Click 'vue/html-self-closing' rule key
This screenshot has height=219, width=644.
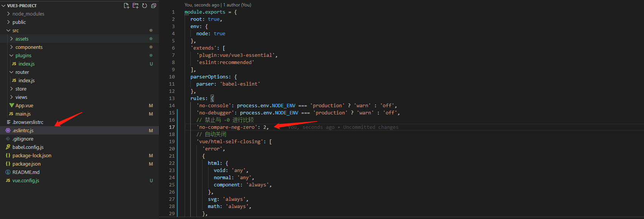coord(230,141)
